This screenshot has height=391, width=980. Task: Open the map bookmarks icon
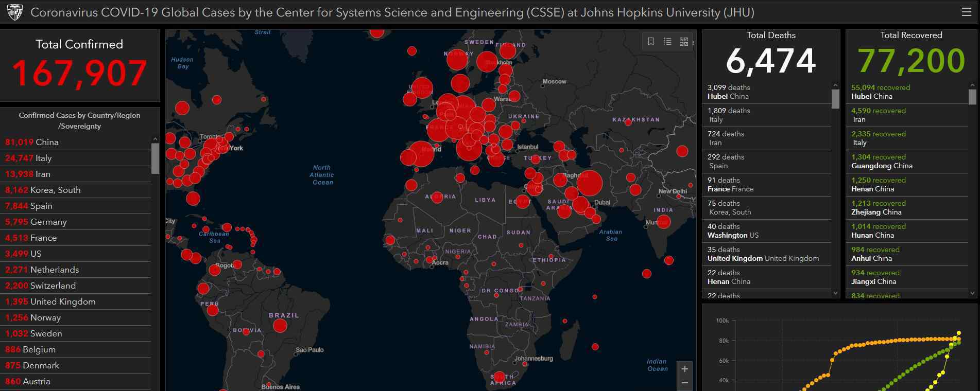[x=651, y=42]
